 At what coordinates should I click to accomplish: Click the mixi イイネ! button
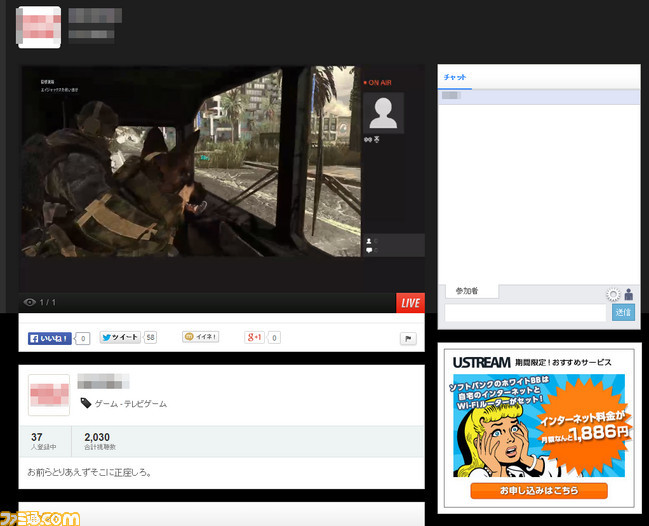point(200,337)
